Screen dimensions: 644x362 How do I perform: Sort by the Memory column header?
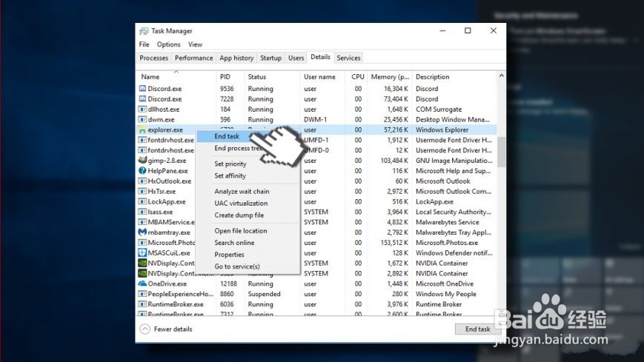click(x=390, y=77)
